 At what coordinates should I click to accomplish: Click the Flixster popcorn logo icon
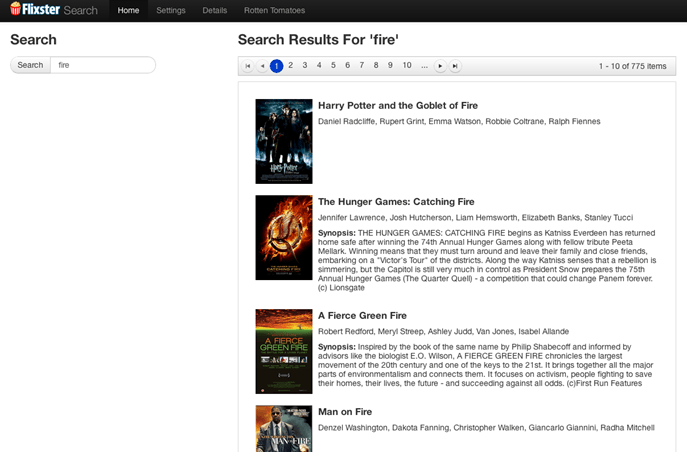pyautogui.click(x=15, y=9)
